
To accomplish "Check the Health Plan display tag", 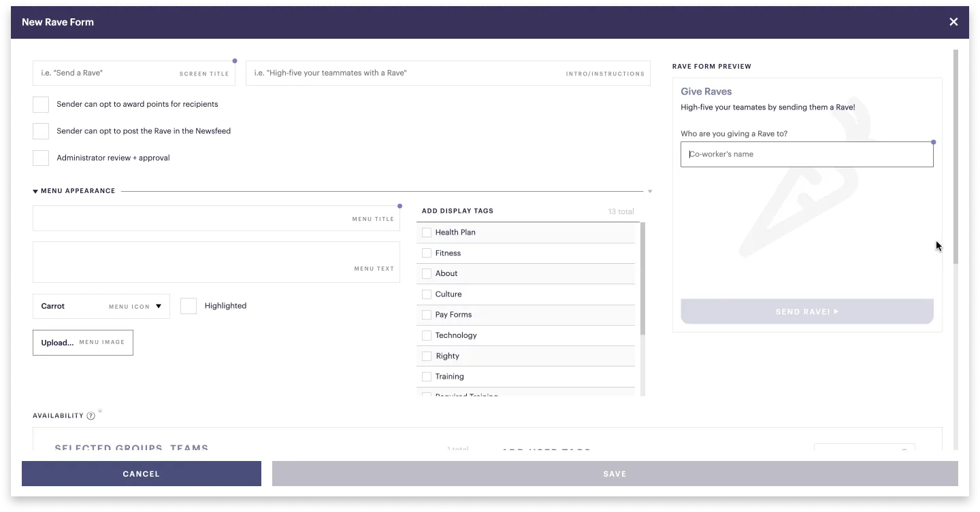I will pos(427,233).
